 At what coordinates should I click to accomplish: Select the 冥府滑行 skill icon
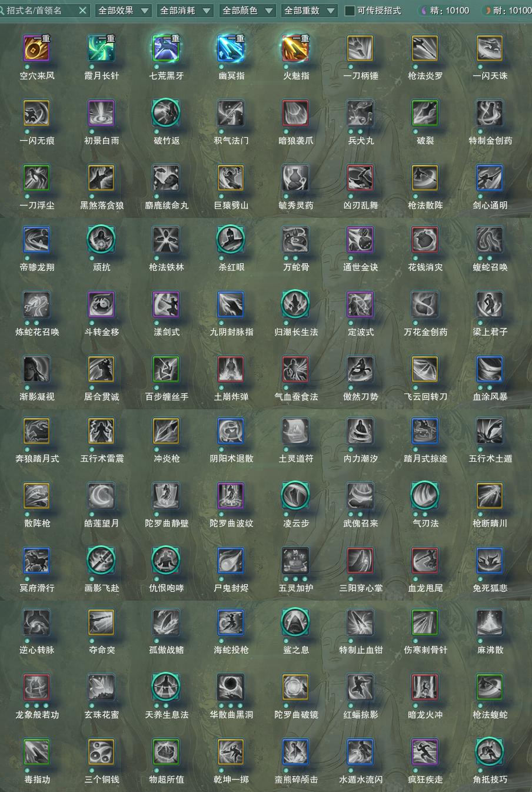(36, 560)
